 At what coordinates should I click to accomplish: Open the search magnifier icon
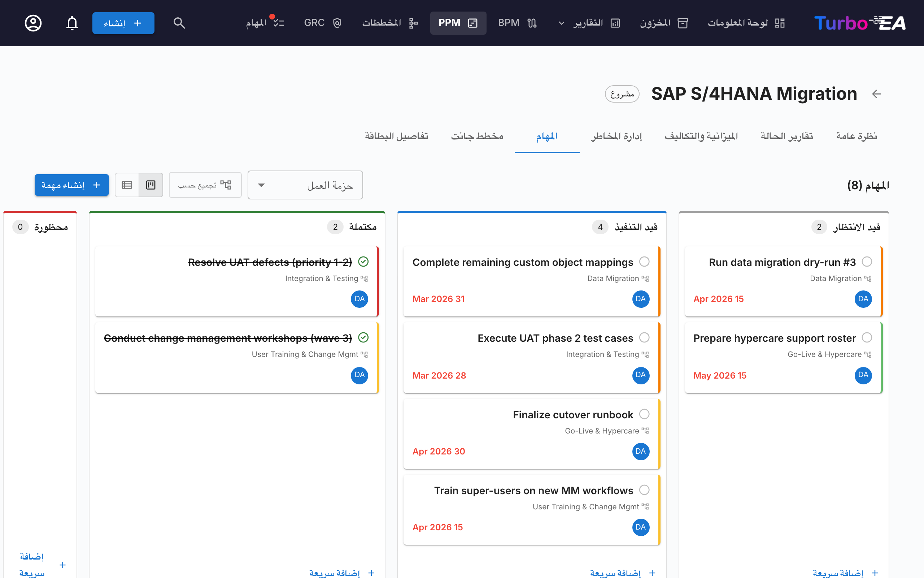179,23
